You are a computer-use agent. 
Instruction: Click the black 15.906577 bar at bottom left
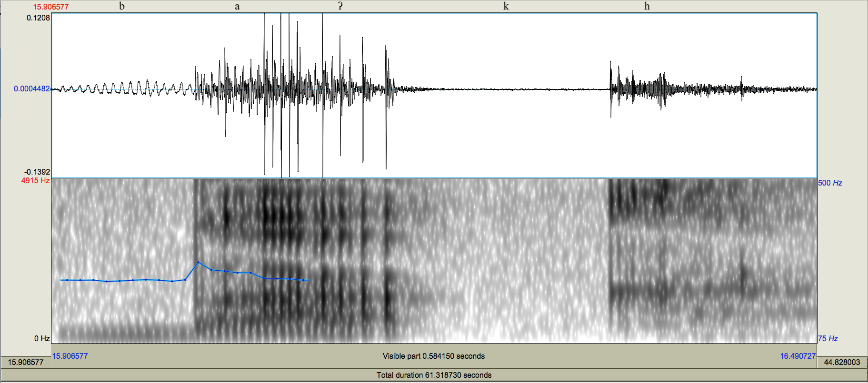[x=26, y=362]
